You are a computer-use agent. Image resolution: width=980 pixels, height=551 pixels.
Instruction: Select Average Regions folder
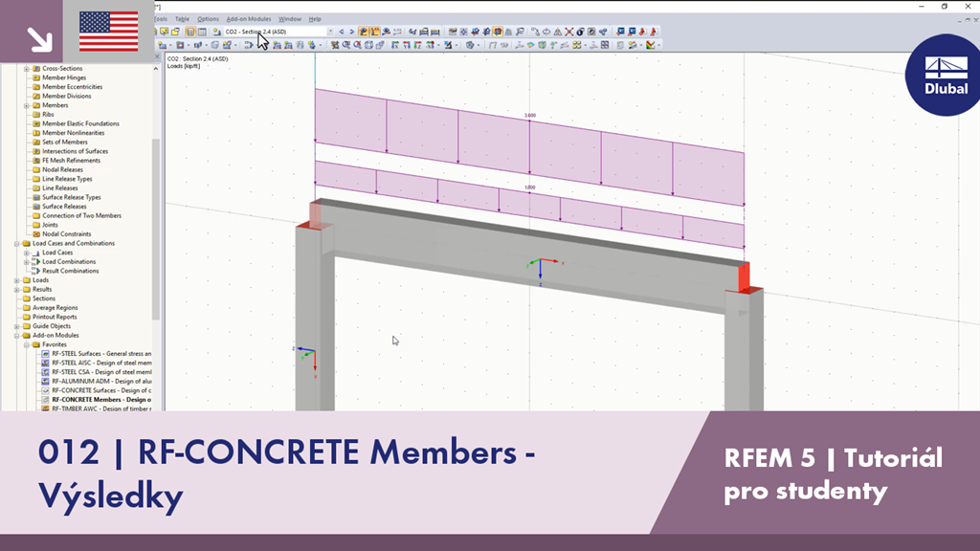[x=55, y=308]
